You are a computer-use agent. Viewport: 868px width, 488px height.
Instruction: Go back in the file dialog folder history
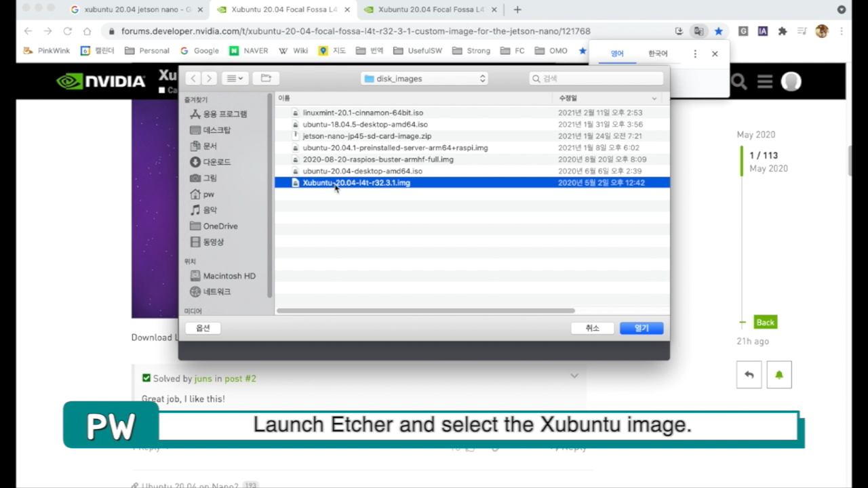coord(193,79)
